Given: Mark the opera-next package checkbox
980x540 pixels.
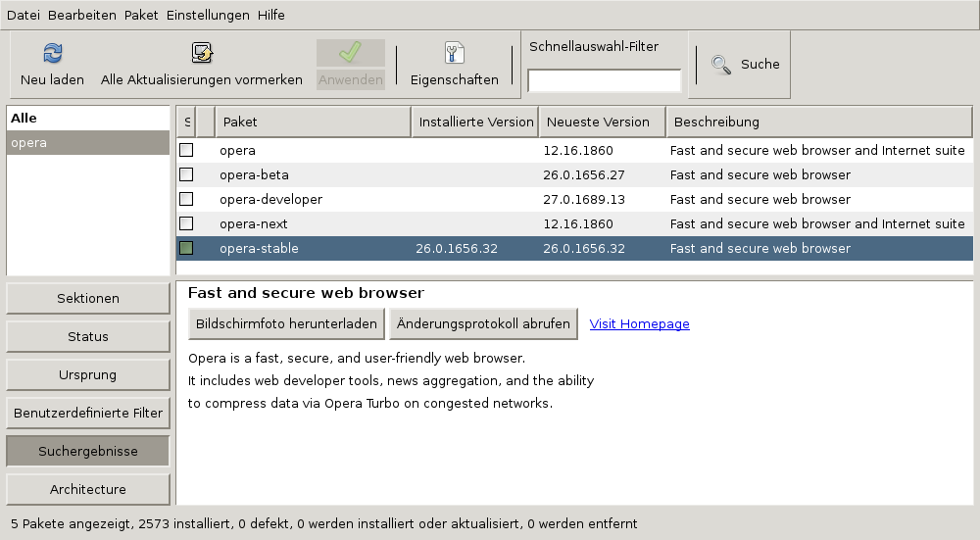Looking at the screenshot, I should pyautogui.click(x=186, y=223).
